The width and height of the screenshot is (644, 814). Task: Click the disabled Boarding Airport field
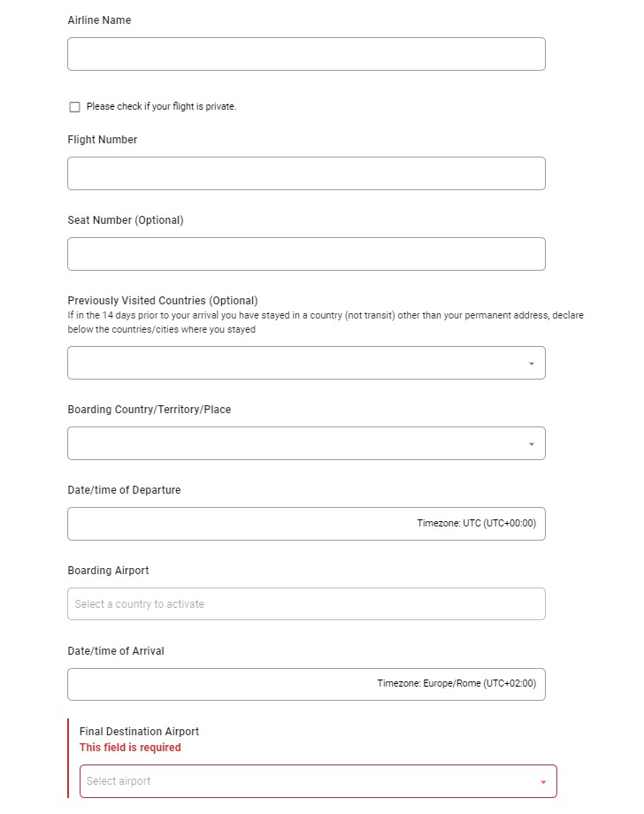click(306, 603)
